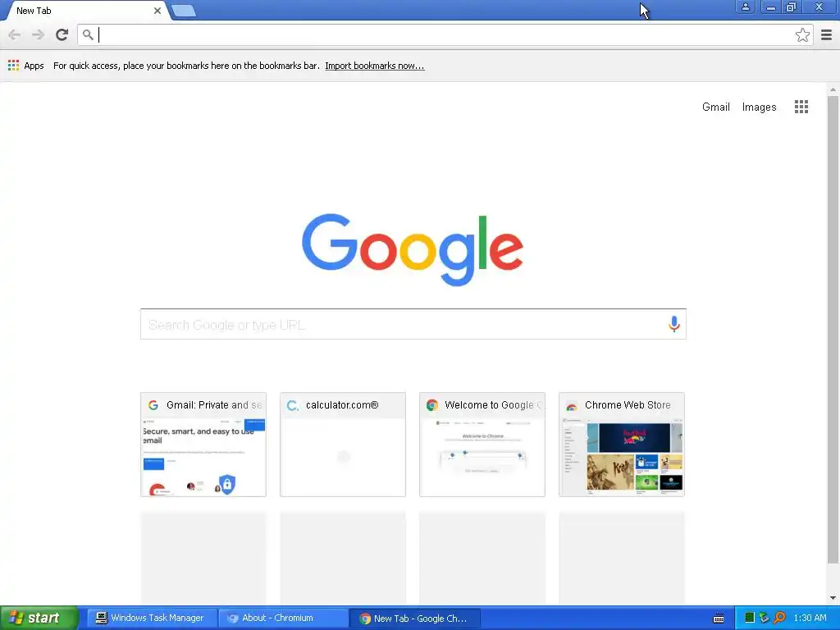The image size is (840, 630).
Task: Open the calculator.com thumbnail tile
Action: tap(342, 444)
